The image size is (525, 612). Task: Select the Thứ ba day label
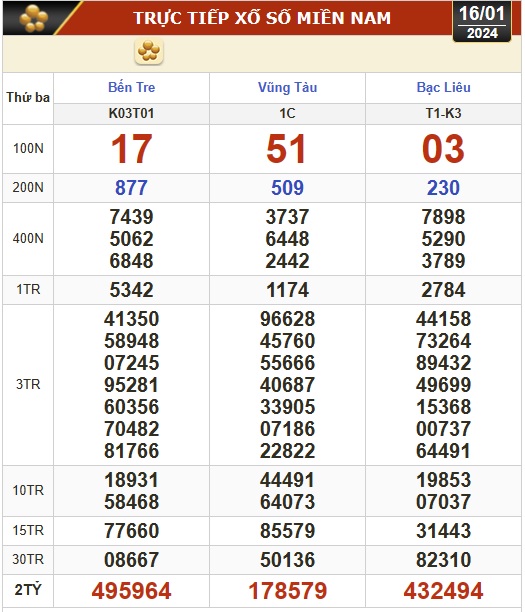coord(28,97)
